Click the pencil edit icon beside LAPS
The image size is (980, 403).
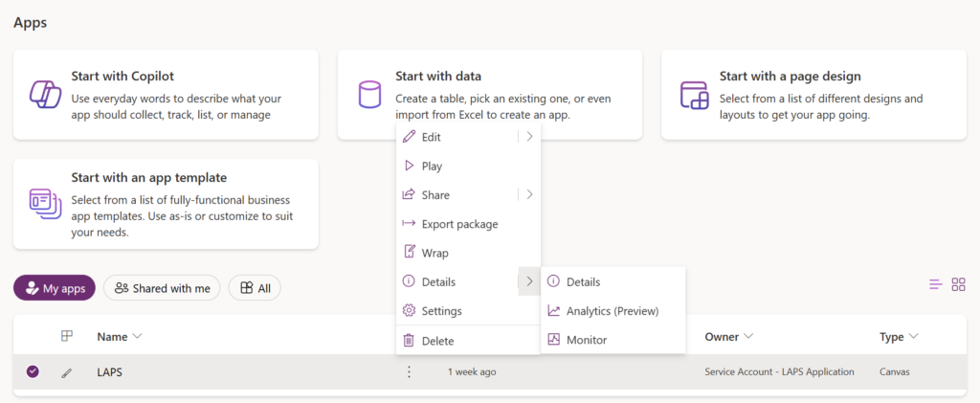[x=66, y=372]
